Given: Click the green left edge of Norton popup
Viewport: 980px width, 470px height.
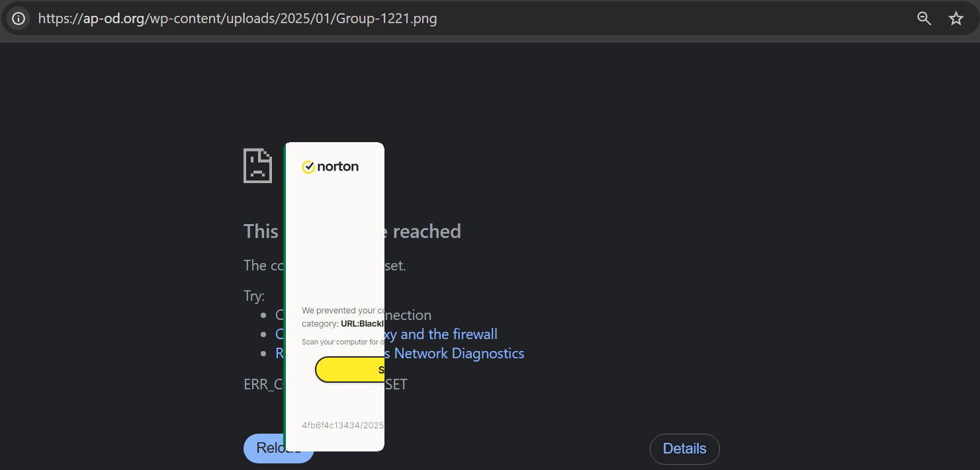Looking at the screenshot, I should 285,297.
